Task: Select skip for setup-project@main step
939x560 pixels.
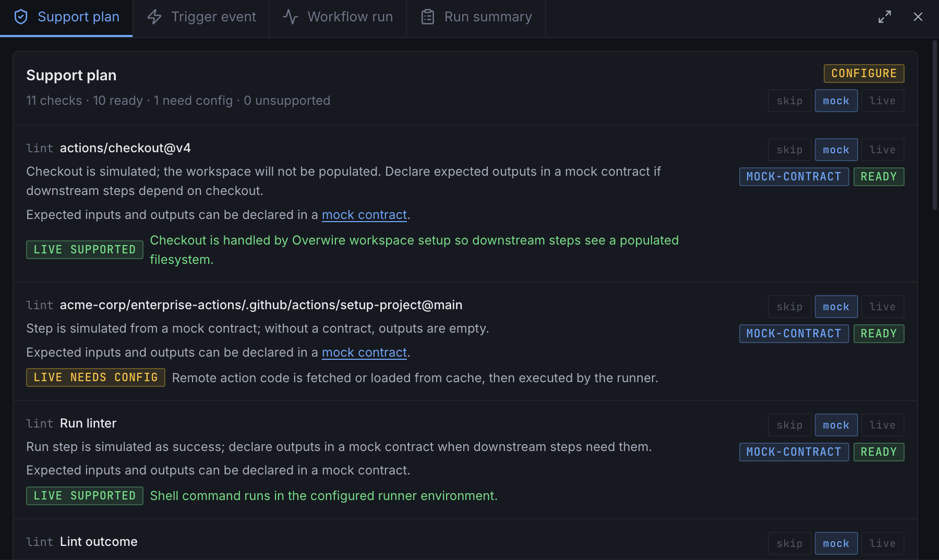Action: [790, 307]
